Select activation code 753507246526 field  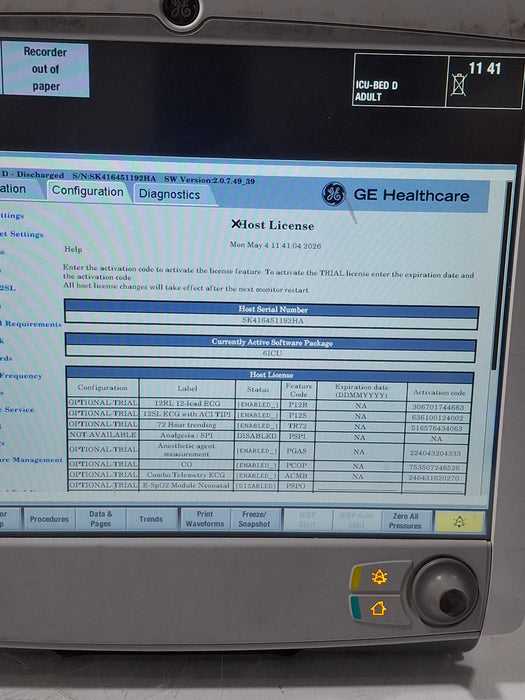434,468
